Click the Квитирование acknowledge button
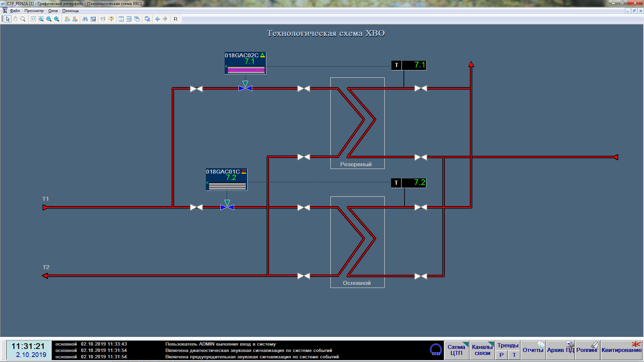Viewport: 644px width, 362px height. pyautogui.click(x=622, y=350)
